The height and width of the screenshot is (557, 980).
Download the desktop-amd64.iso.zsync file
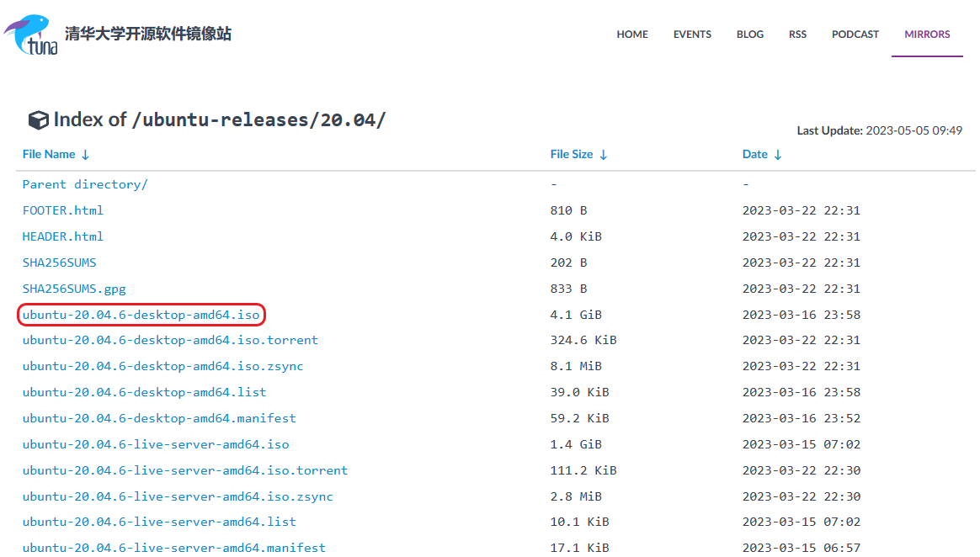click(x=162, y=367)
